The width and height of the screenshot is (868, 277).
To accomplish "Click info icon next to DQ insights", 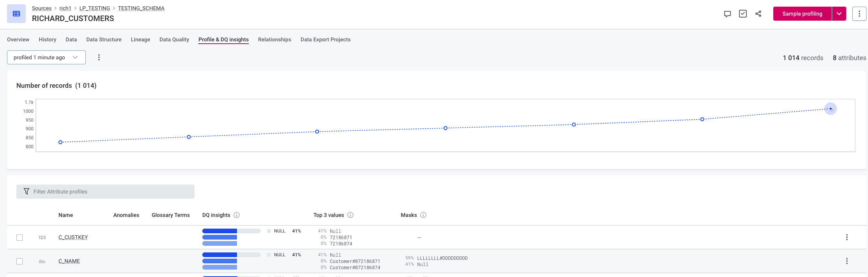I will [x=237, y=215].
